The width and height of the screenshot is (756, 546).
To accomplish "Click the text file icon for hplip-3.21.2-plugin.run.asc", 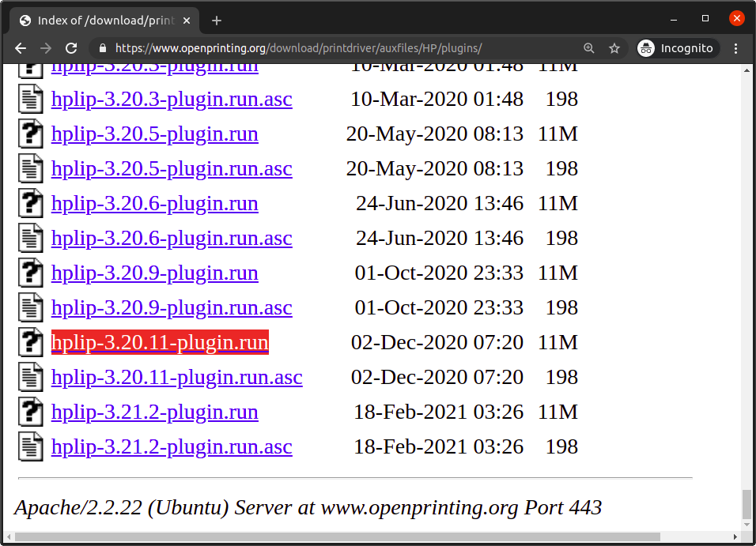I will click(30, 446).
